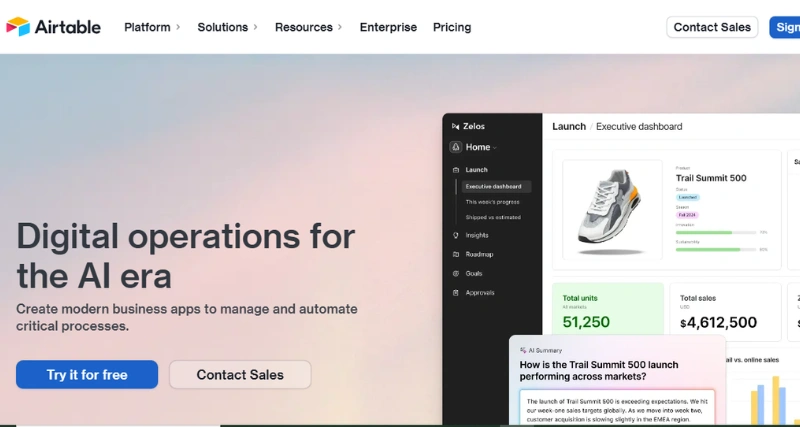Select Executive dashboard in the sidebar
The width and height of the screenshot is (800, 427).
point(493,187)
